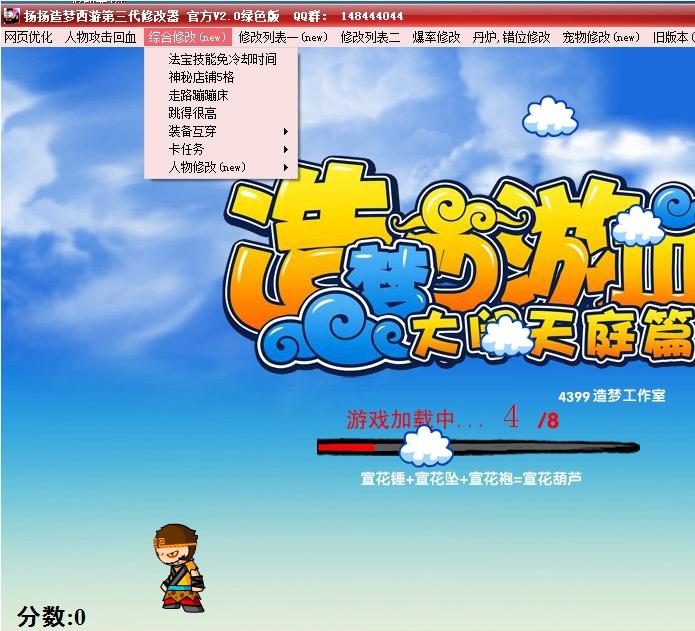Select 法宝技能免冷却时间 from the dropdown

222,59
